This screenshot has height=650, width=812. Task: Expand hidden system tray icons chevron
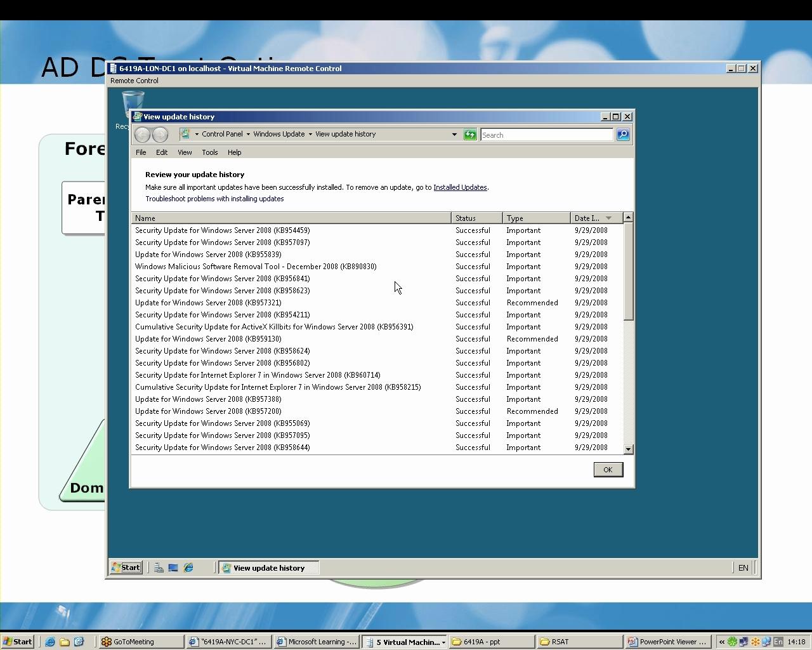721,642
